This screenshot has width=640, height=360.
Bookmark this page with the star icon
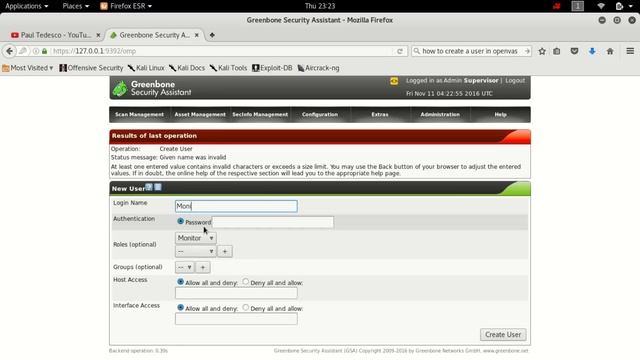coord(542,51)
